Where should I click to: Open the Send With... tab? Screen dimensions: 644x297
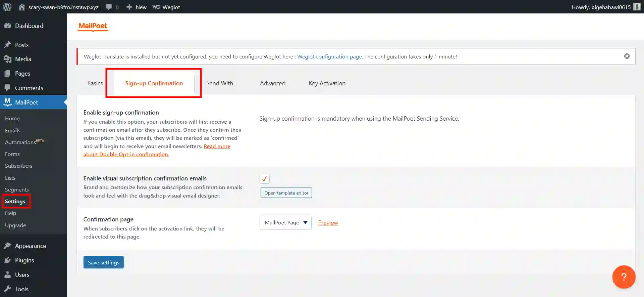(x=221, y=83)
